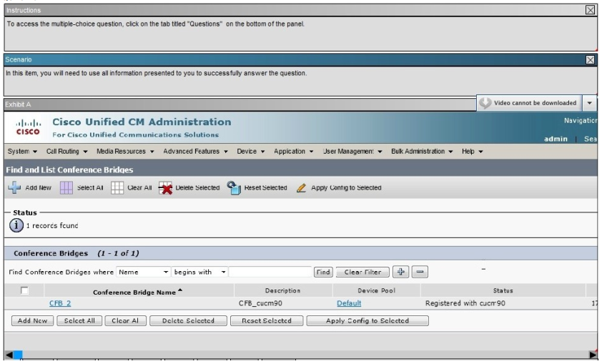Click the download arrow icon beside Video cannot be downloaded
The image size is (602, 364).
click(x=485, y=103)
